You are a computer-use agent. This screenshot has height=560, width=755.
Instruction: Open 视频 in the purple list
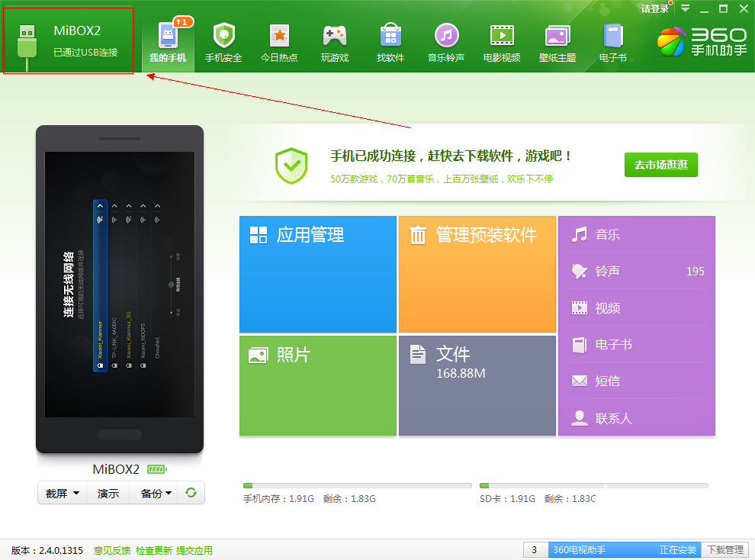[x=637, y=307]
